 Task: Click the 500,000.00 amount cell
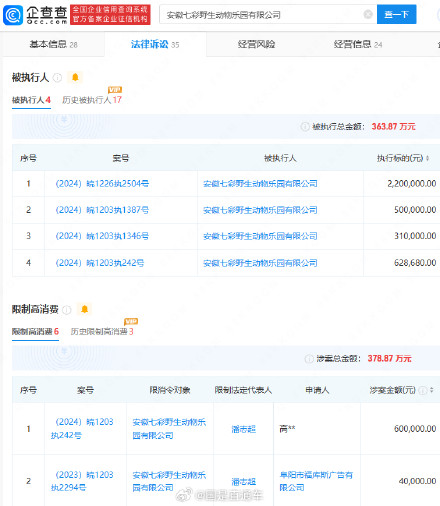click(x=415, y=210)
